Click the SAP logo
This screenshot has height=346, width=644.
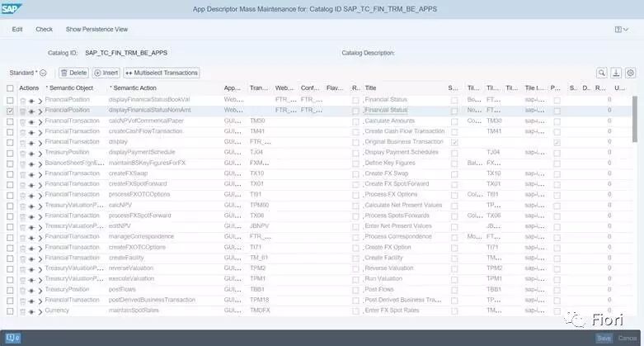(x=11, y=8)
